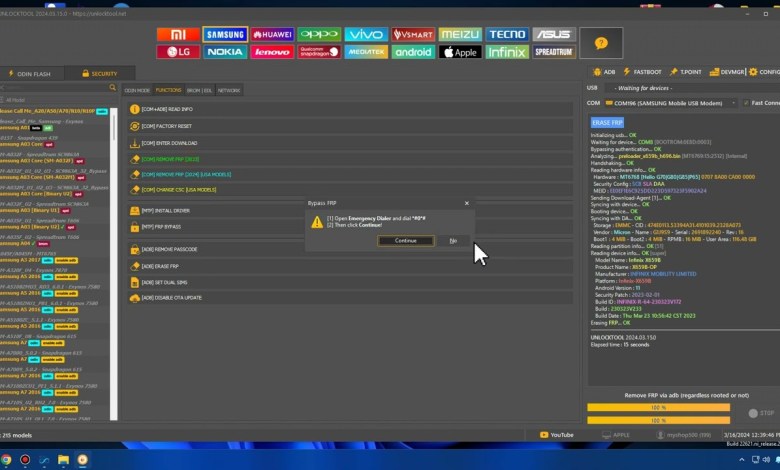Run [ADB] SET DUAL SIMS function
The image size is (780, 470).
350,282
